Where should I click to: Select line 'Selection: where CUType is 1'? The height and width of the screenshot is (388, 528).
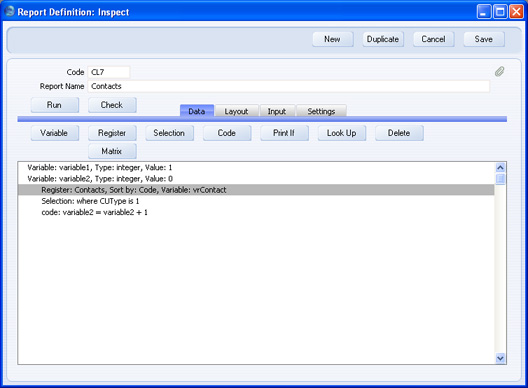click(256, 201)
